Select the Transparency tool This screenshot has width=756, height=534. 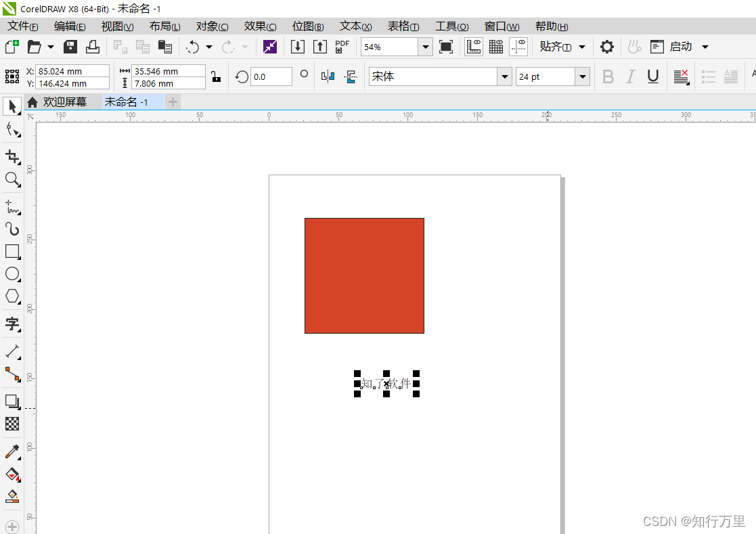tap(12, 424)
